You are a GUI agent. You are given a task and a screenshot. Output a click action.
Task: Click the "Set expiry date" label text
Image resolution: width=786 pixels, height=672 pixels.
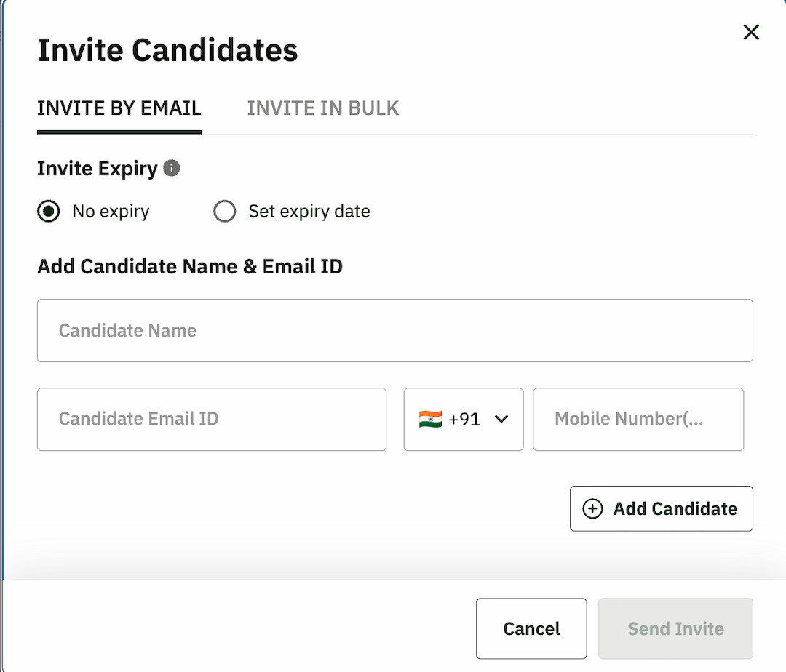point(309,212)
